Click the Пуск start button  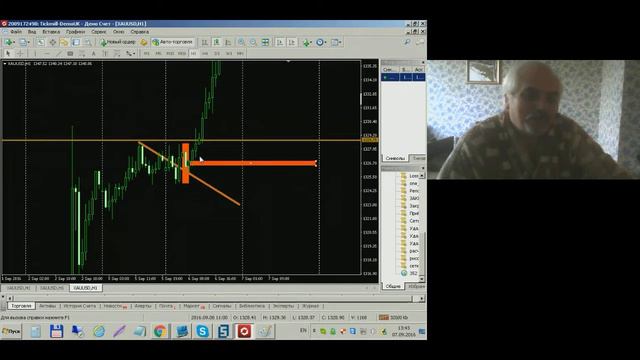[x=11, y=331]
